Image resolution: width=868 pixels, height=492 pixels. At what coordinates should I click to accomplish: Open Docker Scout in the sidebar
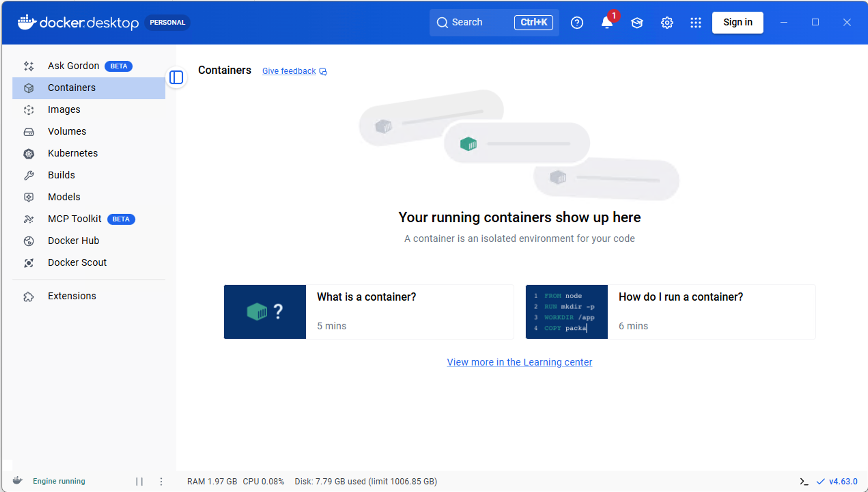coord(77,262)
